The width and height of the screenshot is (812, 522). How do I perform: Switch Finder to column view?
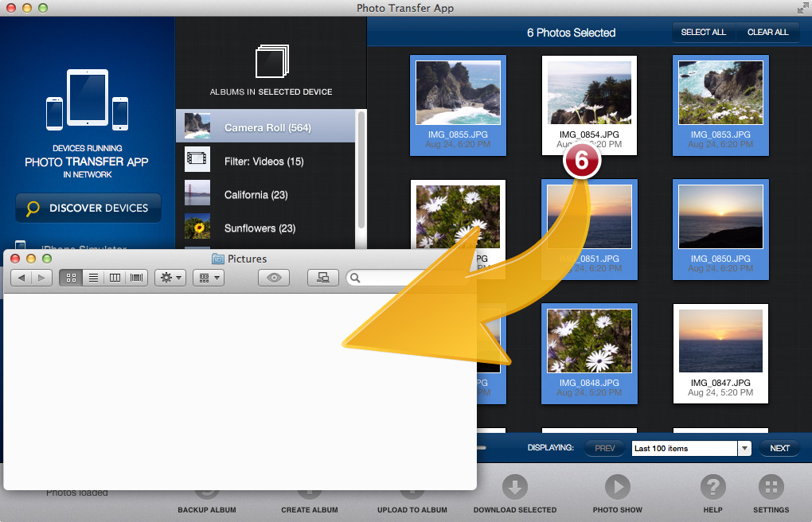pos(115,278)
